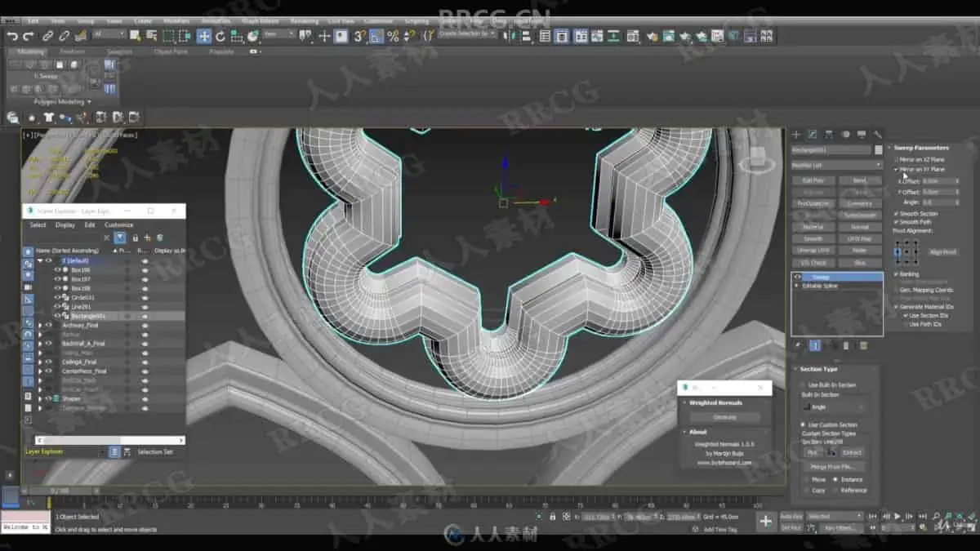Select the Move radio option
This screenshot has height=551, width=980.
pyautogui.click(x=806, y=479)
